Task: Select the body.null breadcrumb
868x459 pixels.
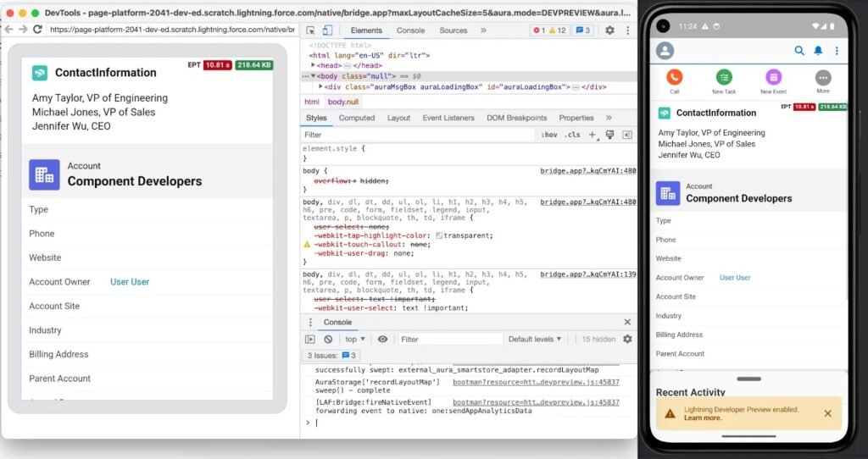Action: pyautogui.click(x=343, y=102)
